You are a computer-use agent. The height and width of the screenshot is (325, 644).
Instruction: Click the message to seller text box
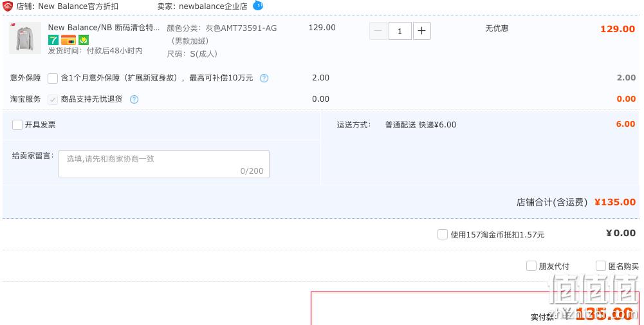[164, 164]
